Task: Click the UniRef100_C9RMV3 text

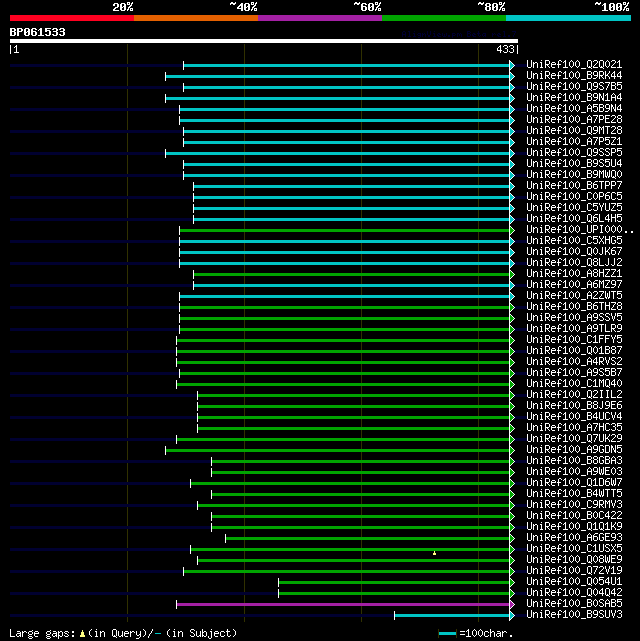Action: point(574,504)
